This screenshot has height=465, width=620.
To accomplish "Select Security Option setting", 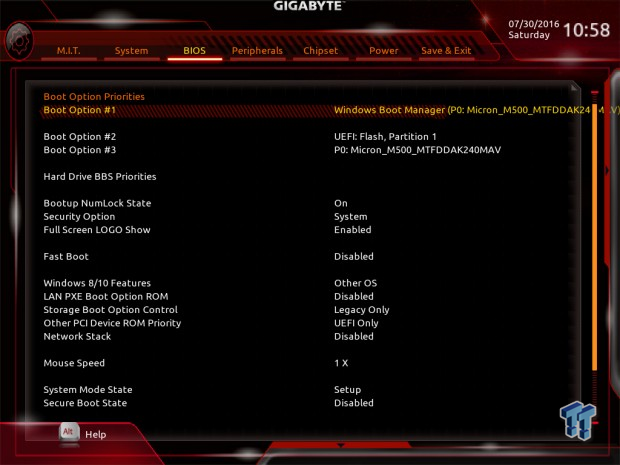I will click(x=79, y=217).
